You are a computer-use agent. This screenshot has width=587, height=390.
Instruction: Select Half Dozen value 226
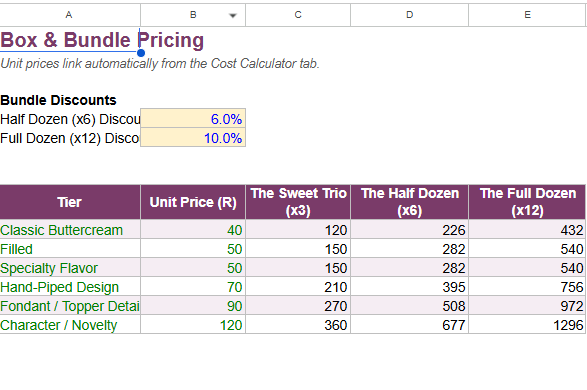410,229
